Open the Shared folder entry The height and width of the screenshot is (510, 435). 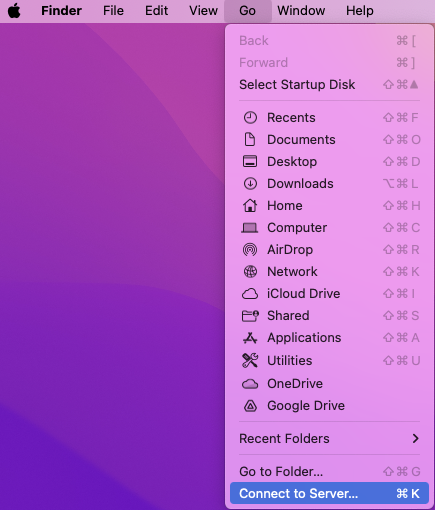[329, 316]
